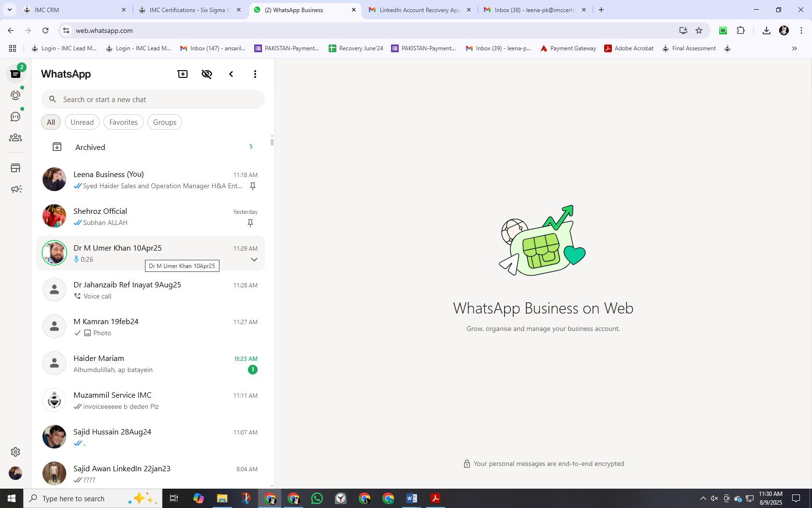Open WhatsApp from the Windows taskbar

click(317, 498)
